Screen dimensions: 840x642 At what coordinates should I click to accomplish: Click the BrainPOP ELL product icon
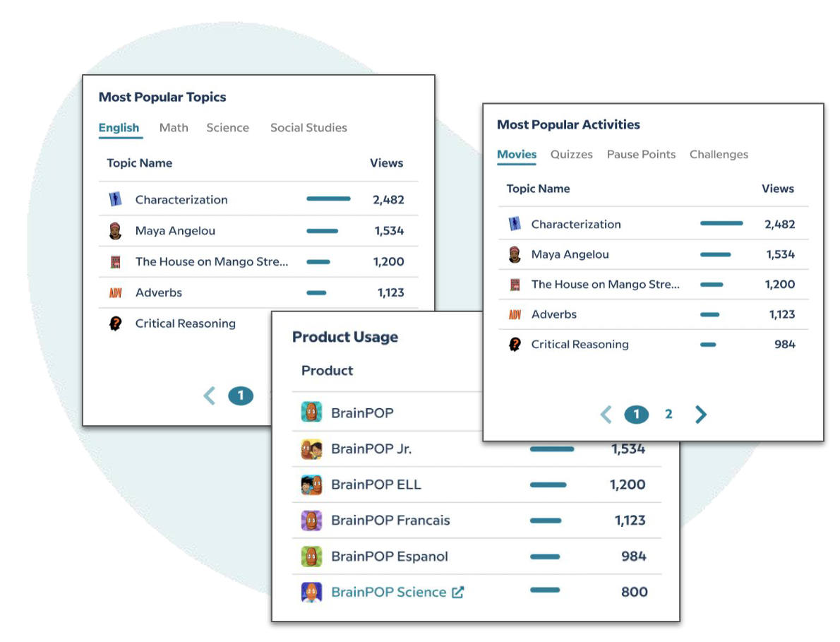(x=311, y=485)
